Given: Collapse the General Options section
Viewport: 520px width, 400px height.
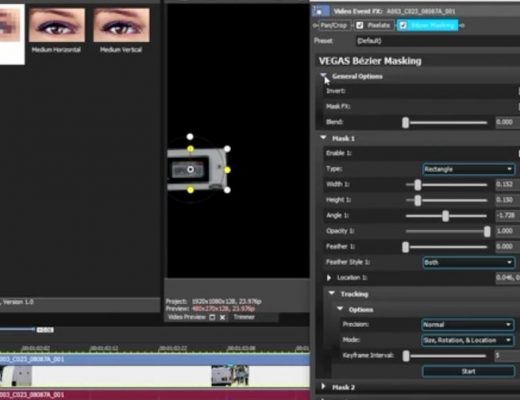Looking at the screenshot, I should tap(324, 76).
